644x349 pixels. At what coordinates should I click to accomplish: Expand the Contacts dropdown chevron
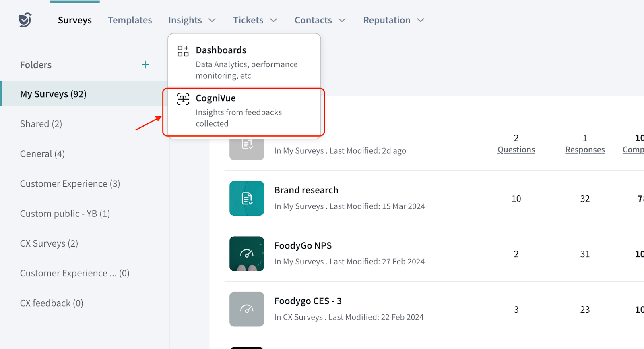tap(342, 20)
